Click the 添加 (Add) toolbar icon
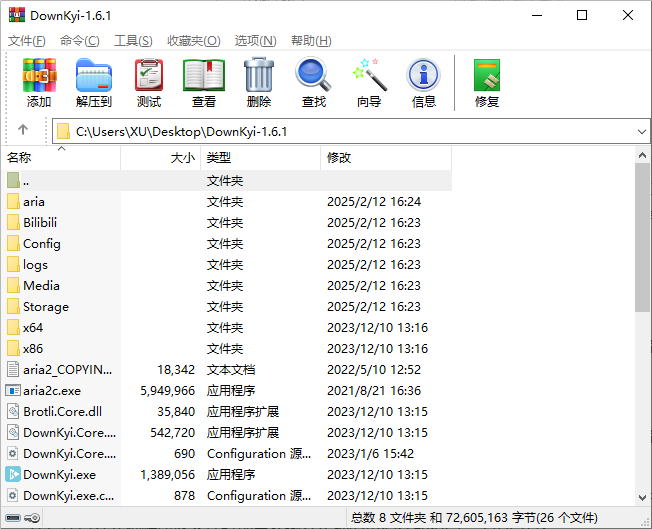 pyautogui.click(x=39, y=75)
